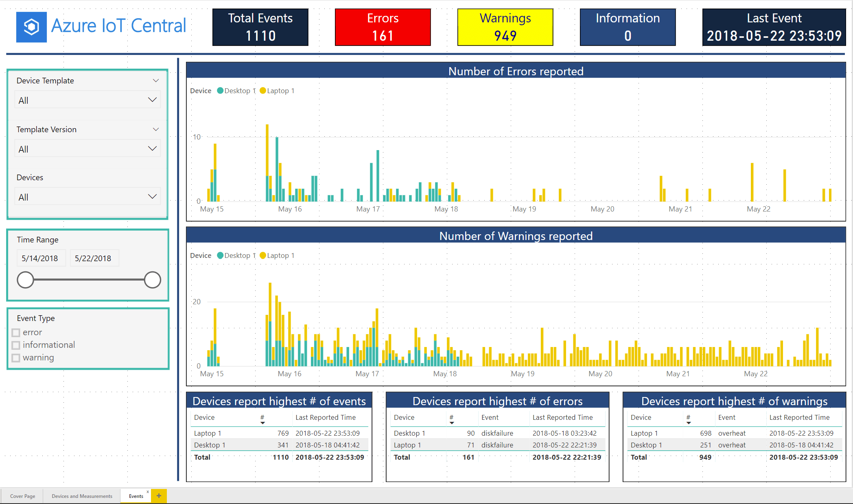Click the sort indicator in errors table

(x=452, y=423)
